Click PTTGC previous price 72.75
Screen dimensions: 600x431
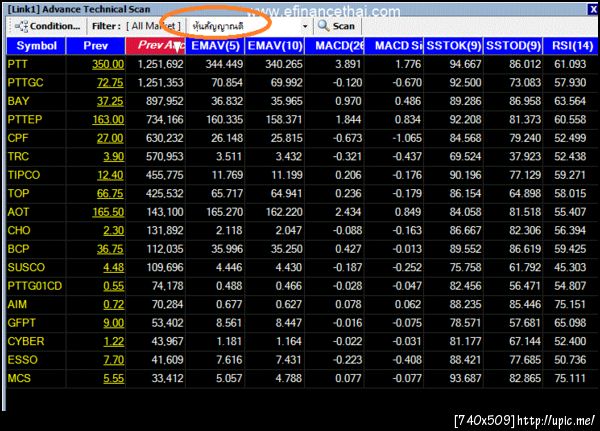[x=110, y=83]
